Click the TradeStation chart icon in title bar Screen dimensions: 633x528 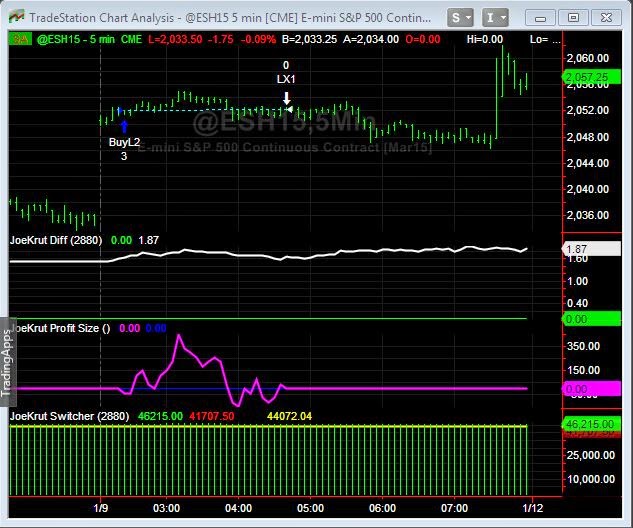click(x=17, y=17)
